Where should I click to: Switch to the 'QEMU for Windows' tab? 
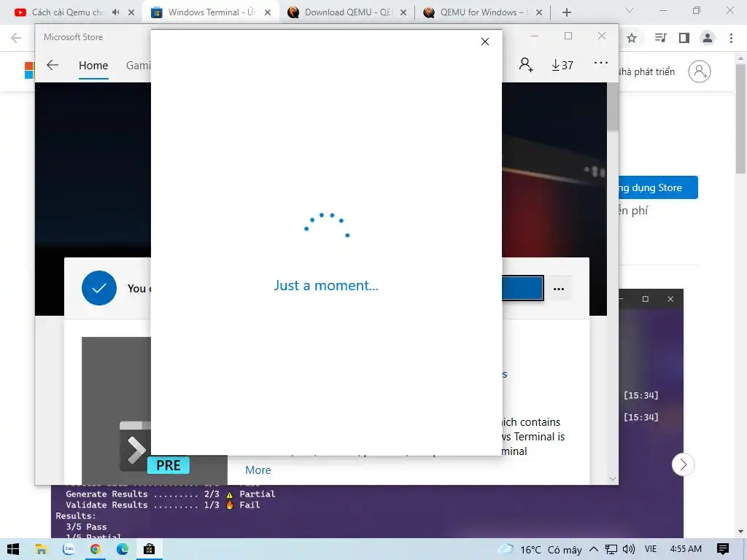click(x=476, y=12)
